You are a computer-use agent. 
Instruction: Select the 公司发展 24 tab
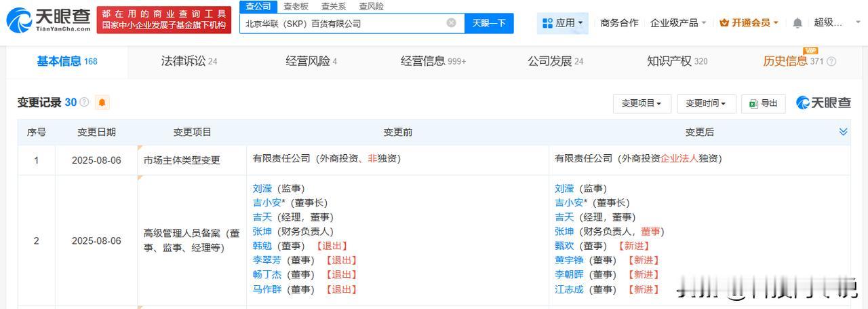pyautogui.click(x=555, y=61)
